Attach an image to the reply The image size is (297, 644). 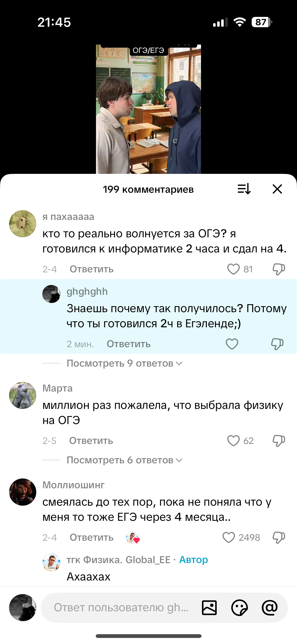[x=209, y=607]
